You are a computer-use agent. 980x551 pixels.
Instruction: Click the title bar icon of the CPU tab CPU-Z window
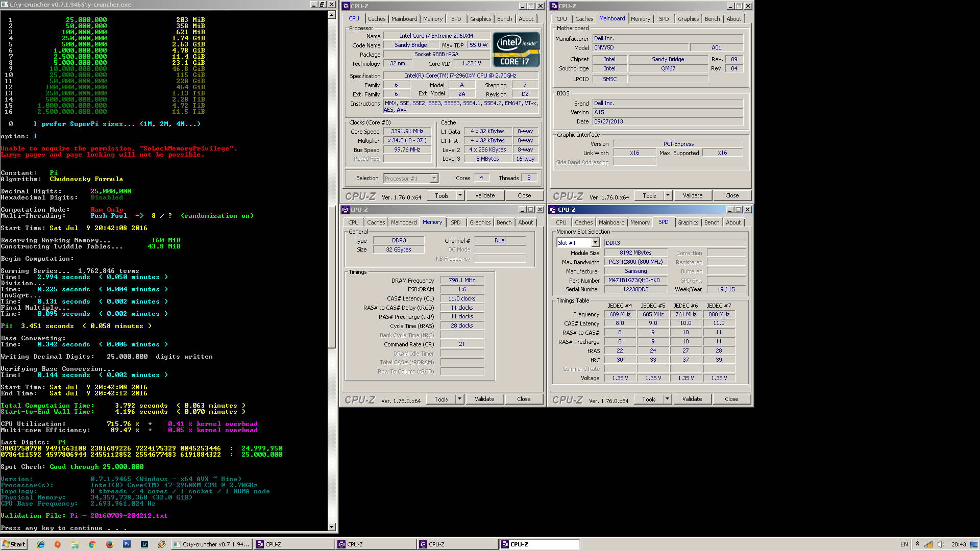346,6
